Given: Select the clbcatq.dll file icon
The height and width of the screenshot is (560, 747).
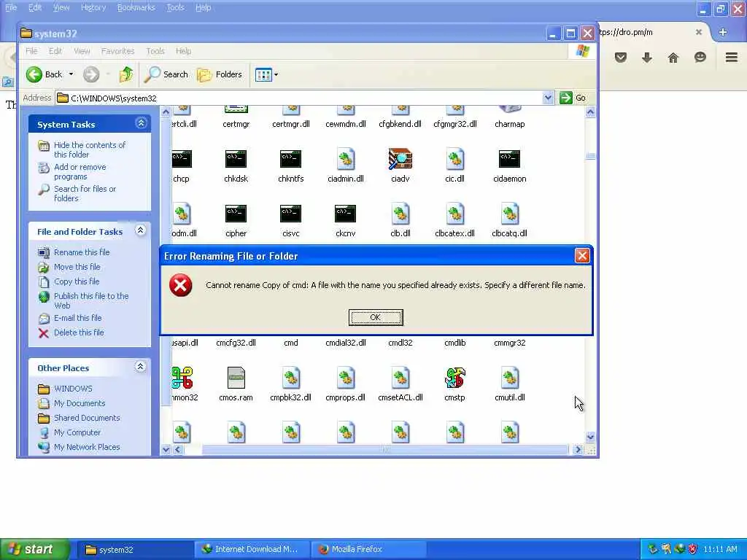Looking at the screenshot, I should coord(509,214).
